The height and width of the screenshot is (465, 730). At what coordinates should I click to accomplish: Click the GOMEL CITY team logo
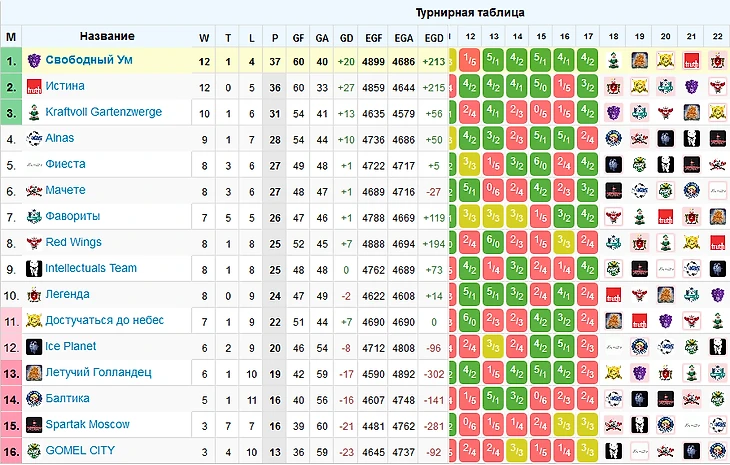coord(33,450)
